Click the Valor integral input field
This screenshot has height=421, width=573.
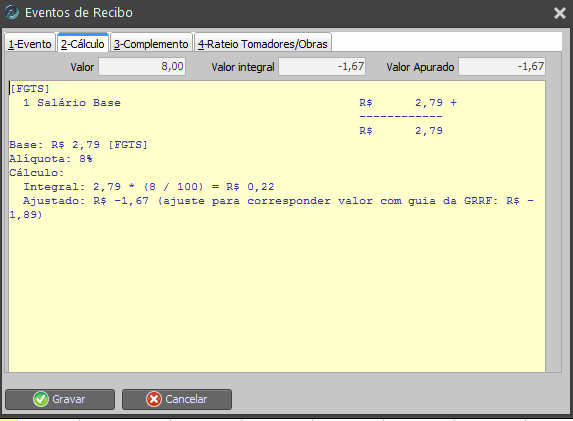(322, 67)
